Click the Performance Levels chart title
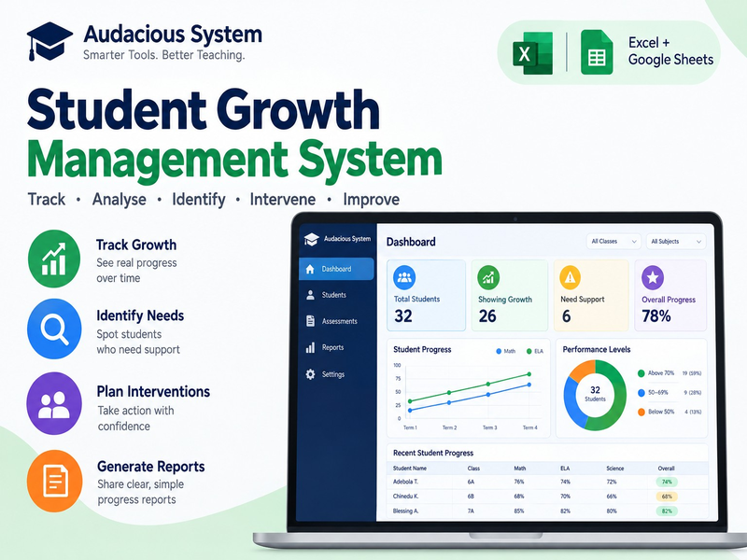The height and width of the screenshot is (560, 747). (x=597, y=349)
